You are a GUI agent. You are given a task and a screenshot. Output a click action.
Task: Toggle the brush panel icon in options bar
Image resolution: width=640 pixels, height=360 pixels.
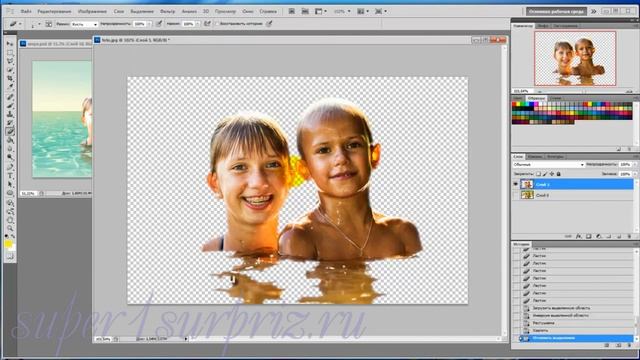click(49, 24)
